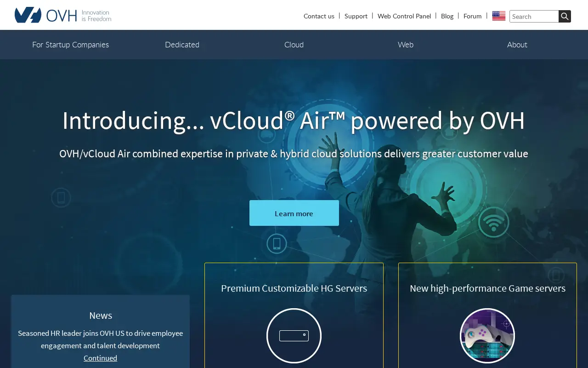Click the Introducing vCloud Air headline
This screenshot has width=588, height=368.
point(294,121)
